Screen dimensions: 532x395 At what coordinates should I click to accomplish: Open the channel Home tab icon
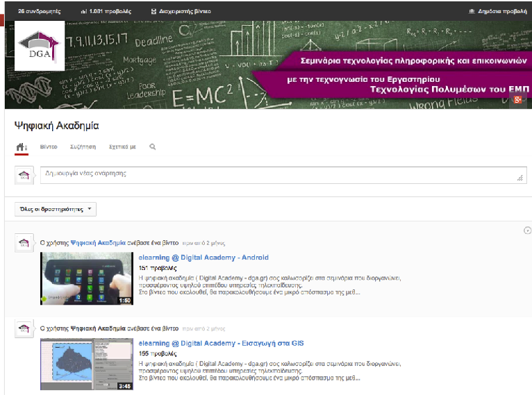pyautogui.click(x=22, y=147)
